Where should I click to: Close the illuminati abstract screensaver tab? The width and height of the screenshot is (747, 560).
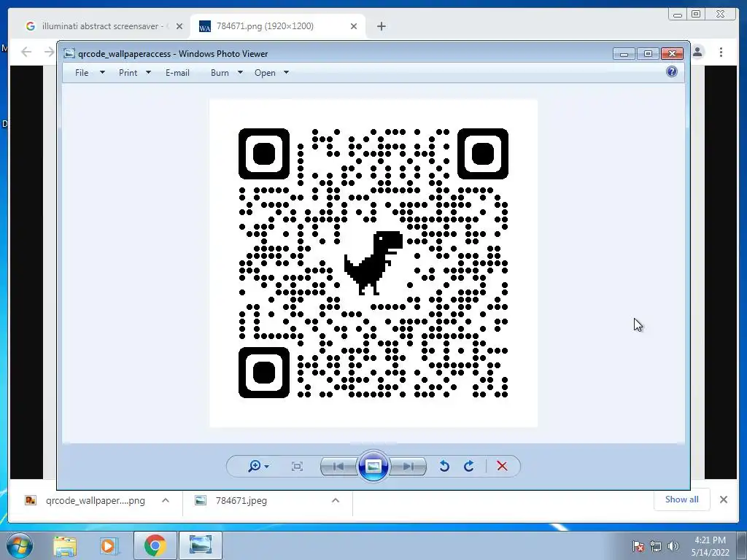tap(179, 26)
